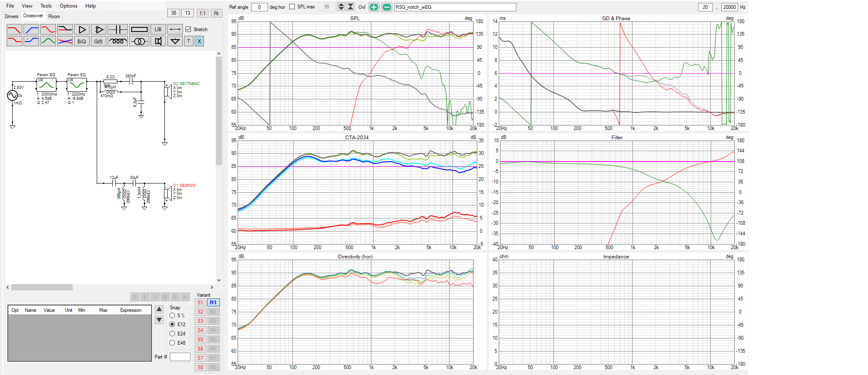Viewport: 868px width, 375px height.
Task: Select the green parametric EQ peak icon
Action: pos(48,41)
